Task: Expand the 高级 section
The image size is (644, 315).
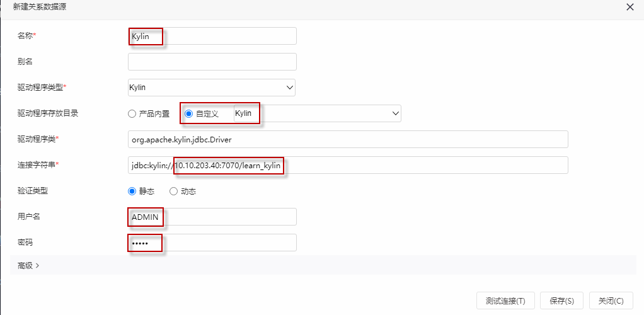Action: (x=28, y=265)
